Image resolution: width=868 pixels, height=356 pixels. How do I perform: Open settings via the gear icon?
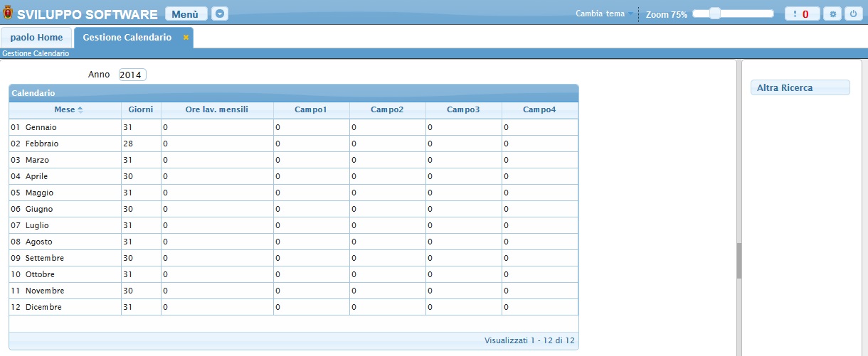pyautogui.click(x=832, y=14)
